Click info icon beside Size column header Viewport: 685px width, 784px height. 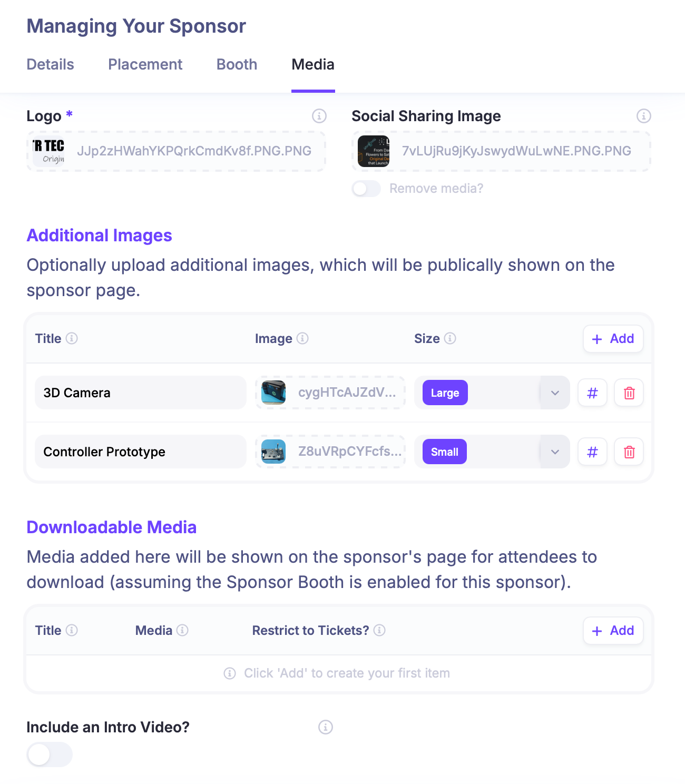[x=450, y=338]
